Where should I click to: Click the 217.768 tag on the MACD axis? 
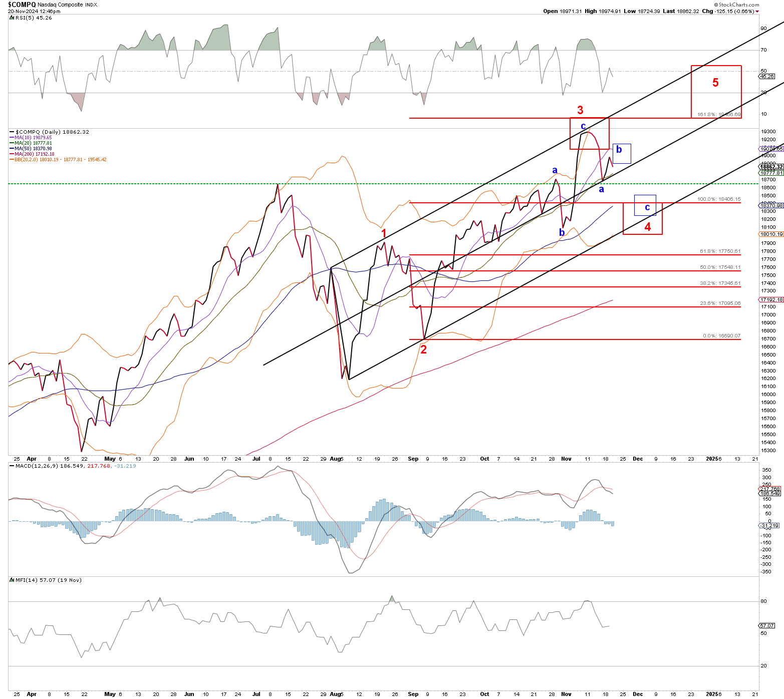pyautogui.click(x=770, y=489)
